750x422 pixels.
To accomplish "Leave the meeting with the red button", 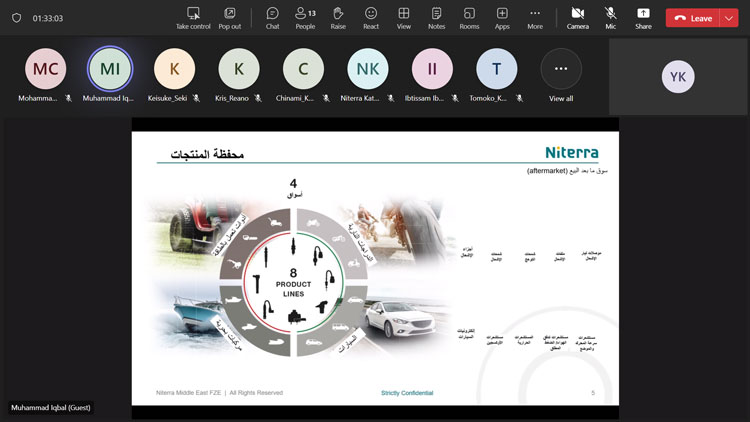I will [692, 18].
